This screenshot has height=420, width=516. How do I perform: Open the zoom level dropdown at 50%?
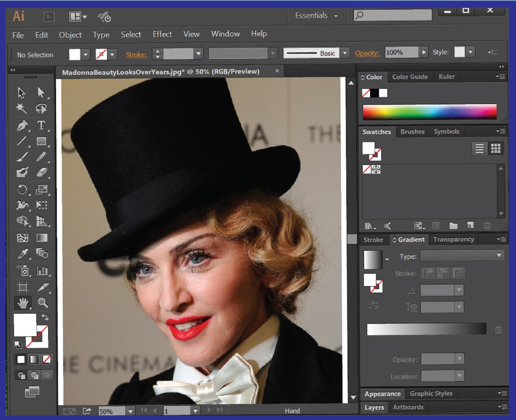[131, 411]
